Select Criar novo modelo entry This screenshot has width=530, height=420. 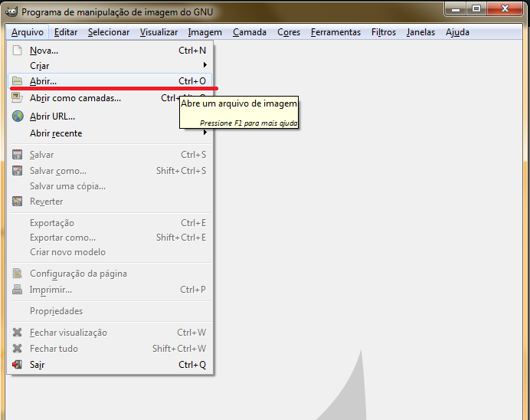point(110,252)
